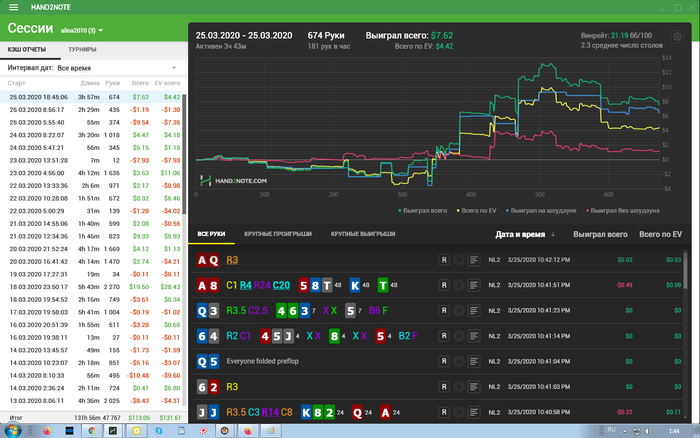700x438 pixels.
Task: Open Chrome from the taskbar
Action: click(x=92, y=431)
